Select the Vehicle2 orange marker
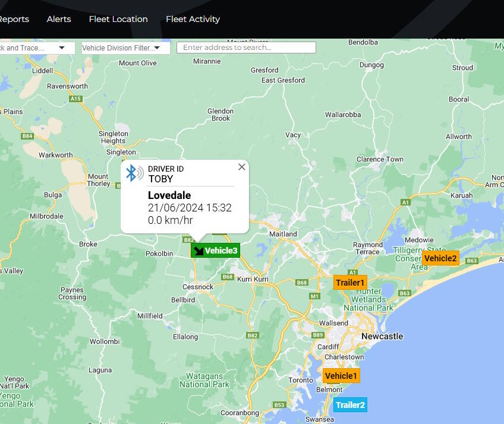This screenshot has height=424, width=504. [440, 258]
